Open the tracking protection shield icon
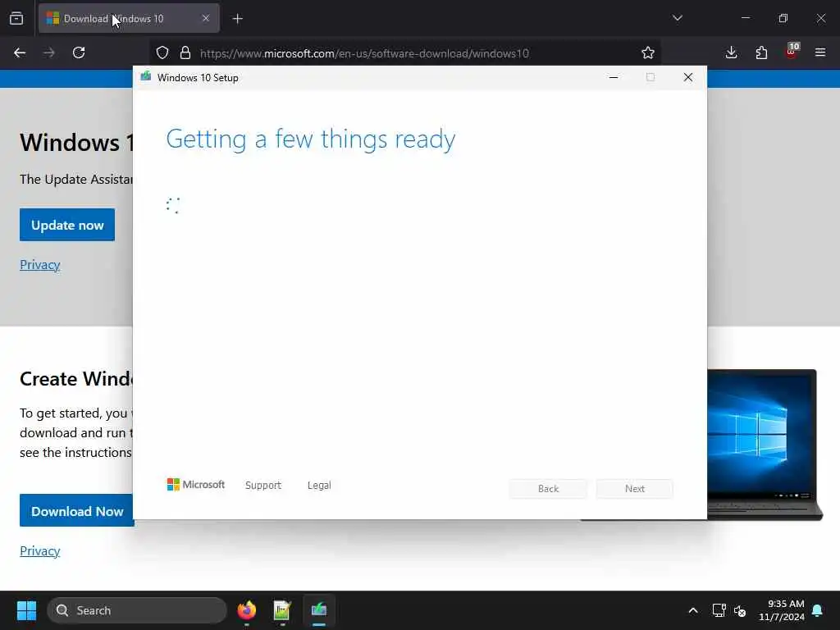This screenshot has width=840, height=630. 162,52
